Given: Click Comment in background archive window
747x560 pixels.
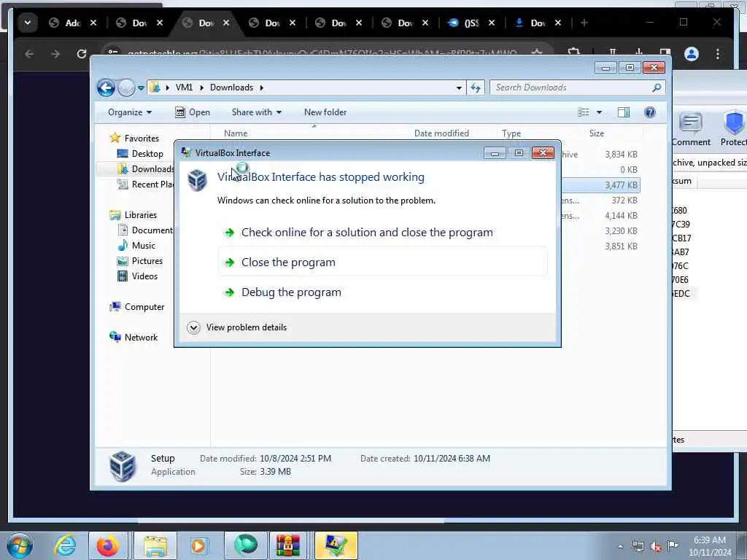Looking at the screenshot, I should pos(691,130).
